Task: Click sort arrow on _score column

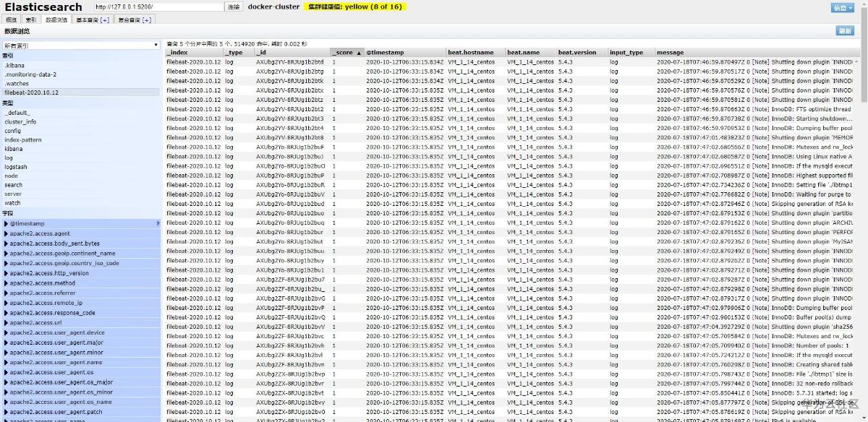Action: 358,53
